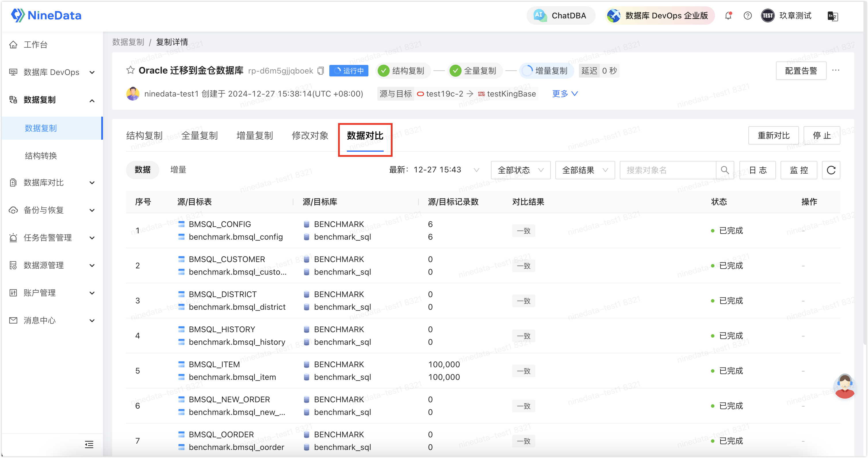Collapse the sidebar with the fold icon
868x458 pixels.
(89, 444)
